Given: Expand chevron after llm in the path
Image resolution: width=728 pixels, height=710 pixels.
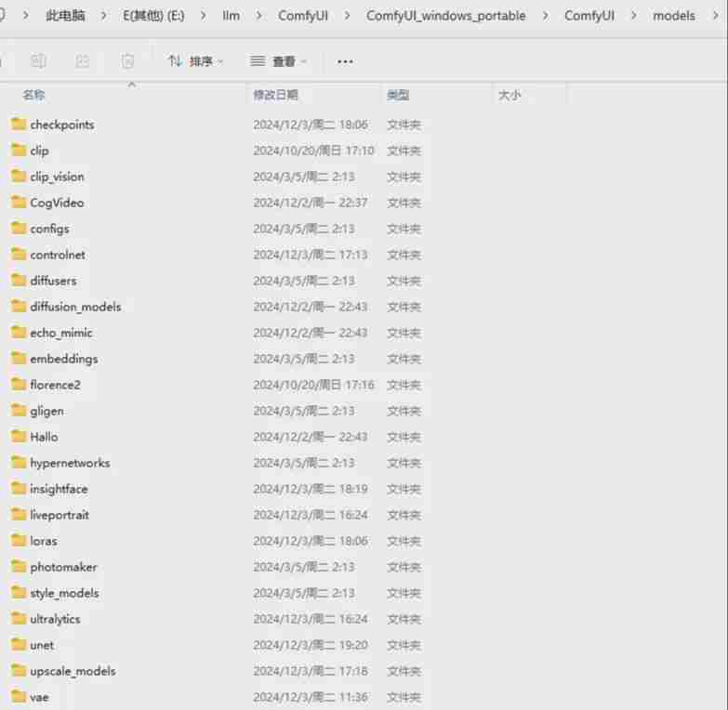Looking at the screenshot, I should click(258, 16).
